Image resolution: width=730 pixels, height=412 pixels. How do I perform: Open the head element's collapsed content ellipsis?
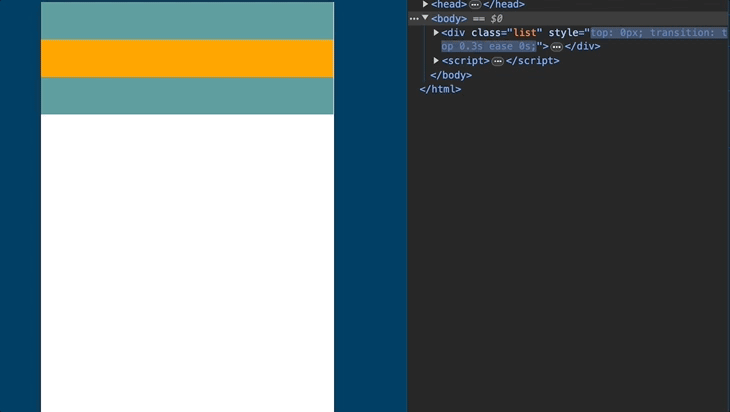[x=475, y=5]
